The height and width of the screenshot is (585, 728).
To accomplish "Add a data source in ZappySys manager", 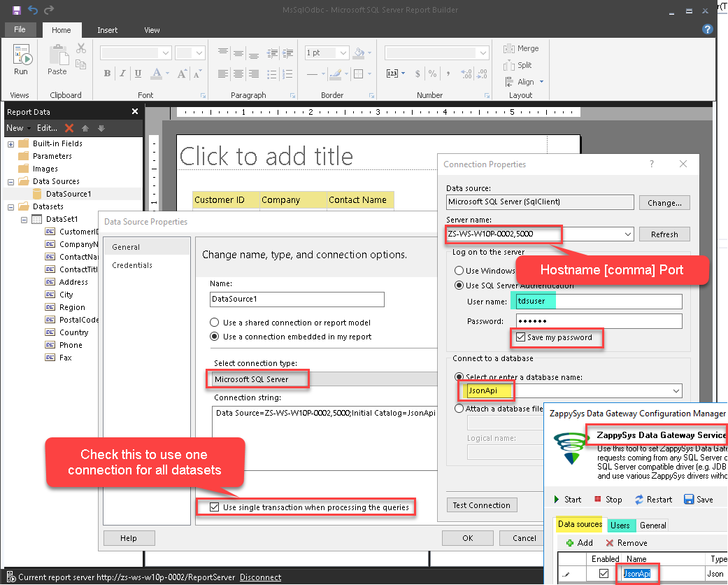I will click(x=580, y=543).
